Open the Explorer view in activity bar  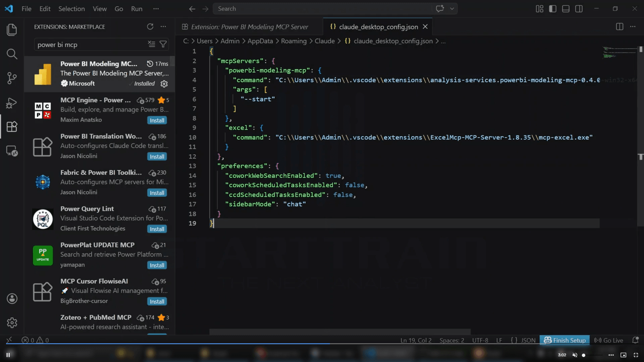pos(12,30)
